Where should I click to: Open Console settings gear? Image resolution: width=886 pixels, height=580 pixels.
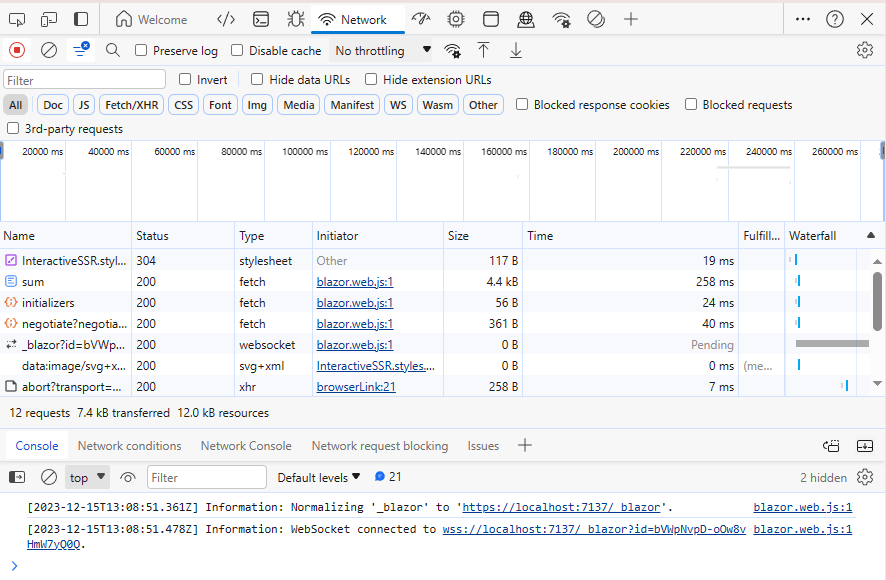pyautogui.click(x=865, y=478)
